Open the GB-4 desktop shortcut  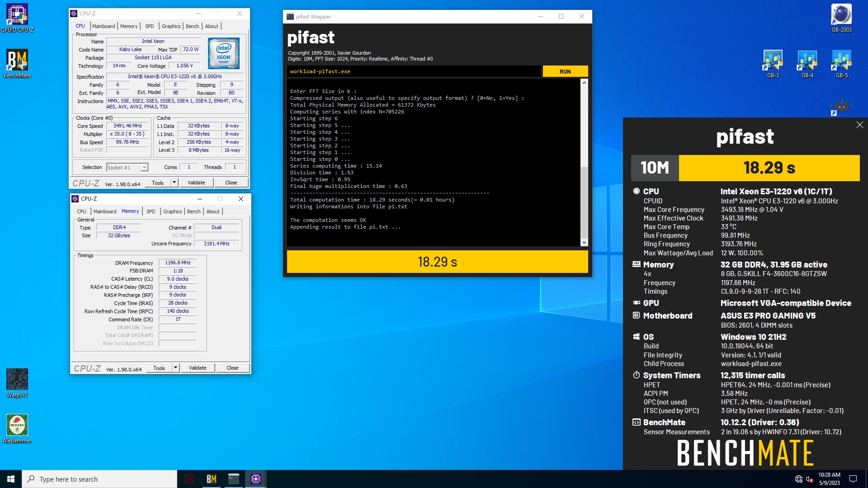click(x=807, y=64)
